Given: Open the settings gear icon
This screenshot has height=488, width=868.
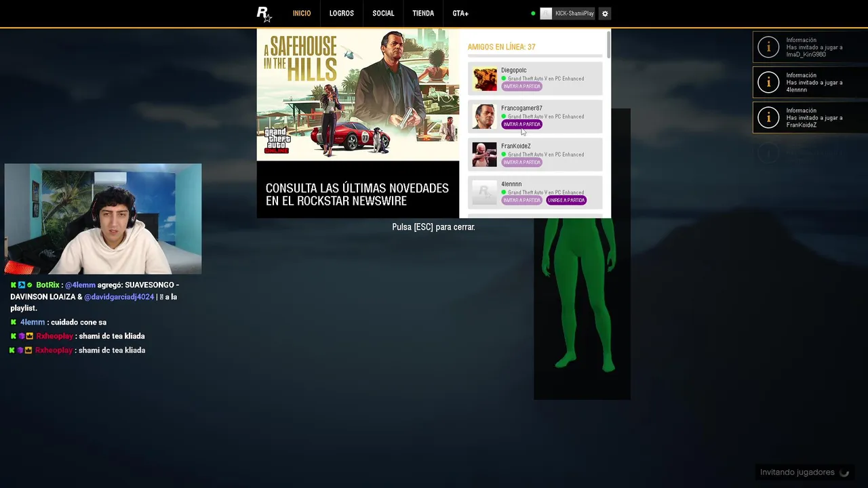Looking at the screenshot, I should pyautogui.click(x=605, y=14).
